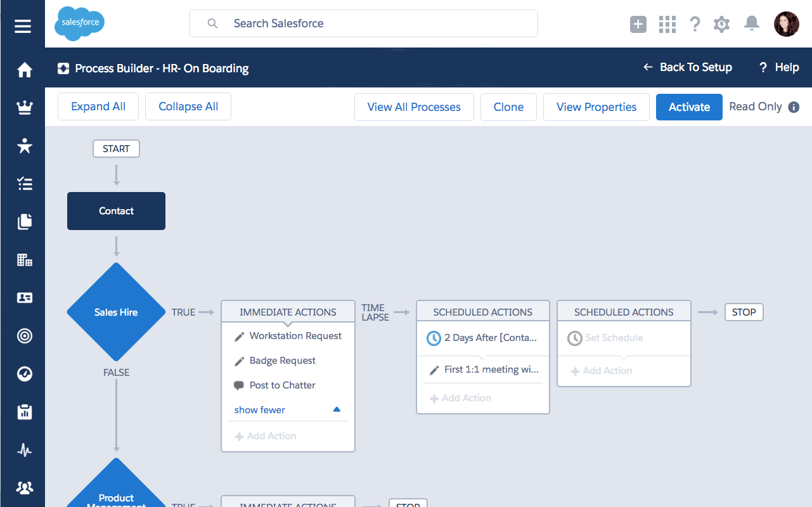812x507 pixels.
Task: Open the dashboard gauge icon in sidebar
Action: click(24, 374)
